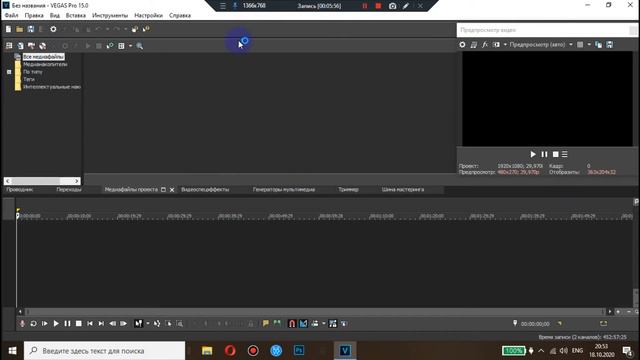Screen dimensions: 640x360
Task: Copy preview snapshot to clipboard
Action: click(x=598, y=45)
